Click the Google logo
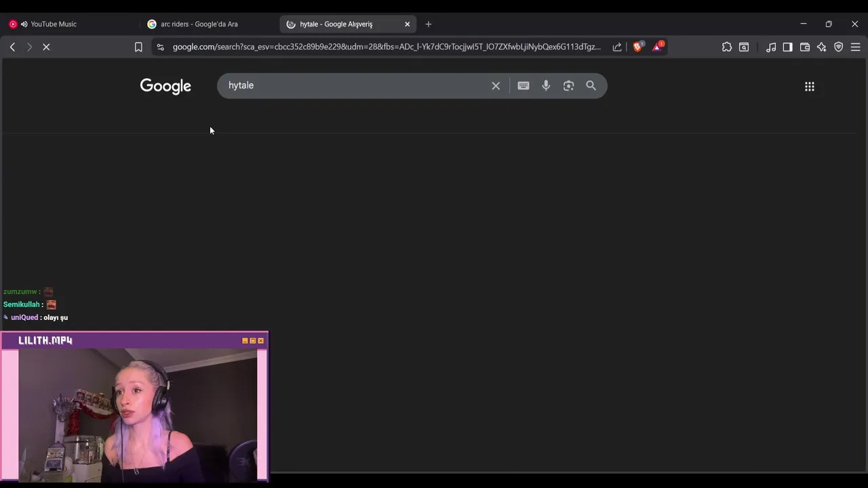Viewport: 868px width, 488px height. pos(165,86)
